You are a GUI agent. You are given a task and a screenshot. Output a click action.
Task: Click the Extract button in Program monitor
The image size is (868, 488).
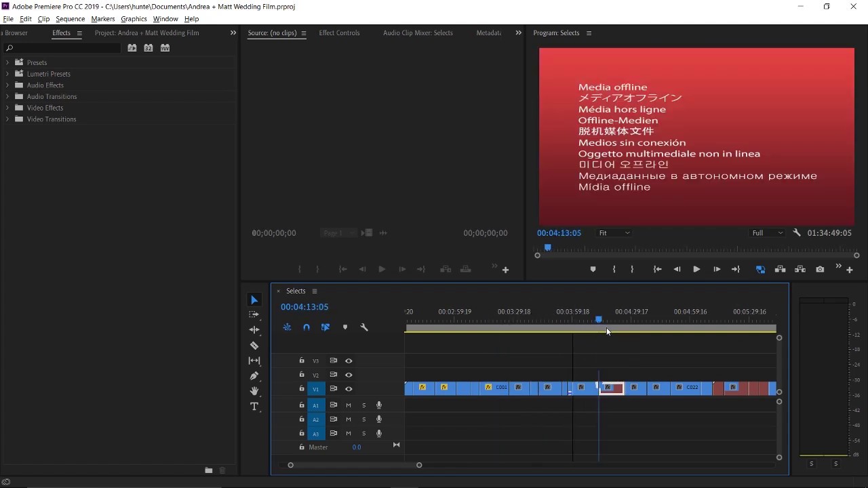800,269
